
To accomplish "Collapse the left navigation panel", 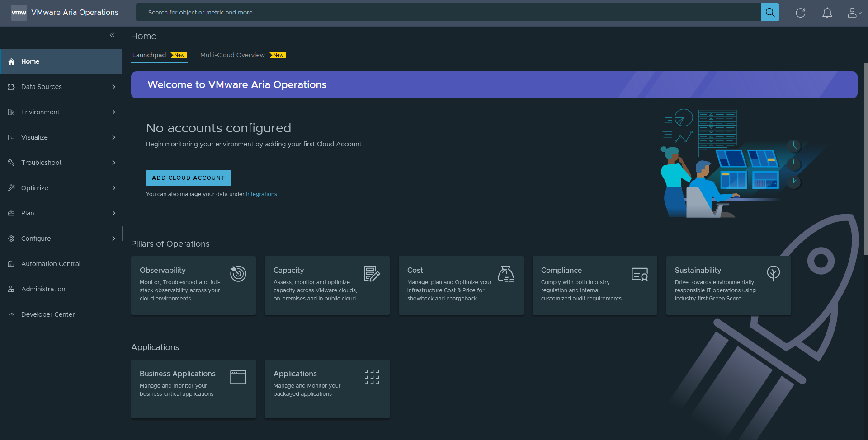I will 112,35.
